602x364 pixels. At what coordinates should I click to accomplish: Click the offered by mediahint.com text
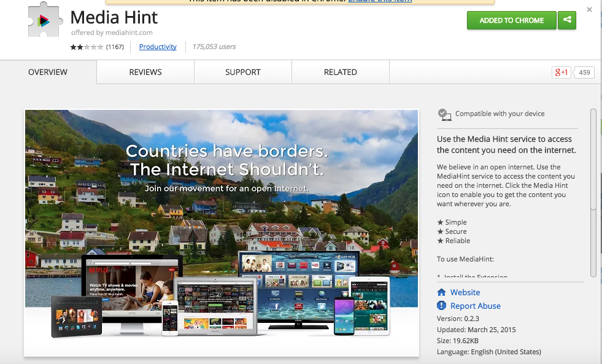pos(112,33)
